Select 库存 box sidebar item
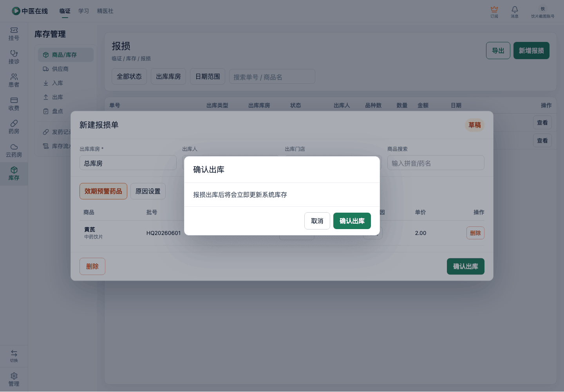 click(14, 174)
